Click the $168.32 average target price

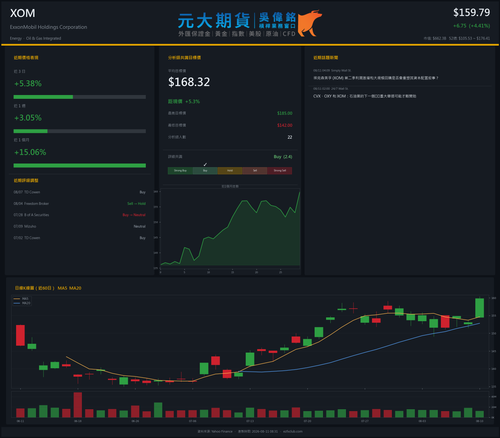[189, 82]
